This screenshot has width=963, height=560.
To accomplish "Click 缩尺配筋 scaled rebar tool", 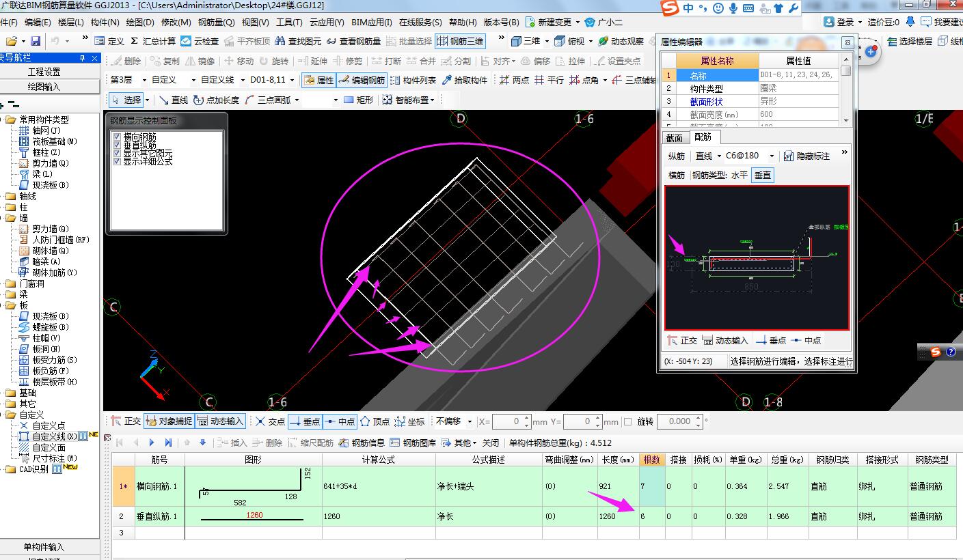I will (310, 443).
